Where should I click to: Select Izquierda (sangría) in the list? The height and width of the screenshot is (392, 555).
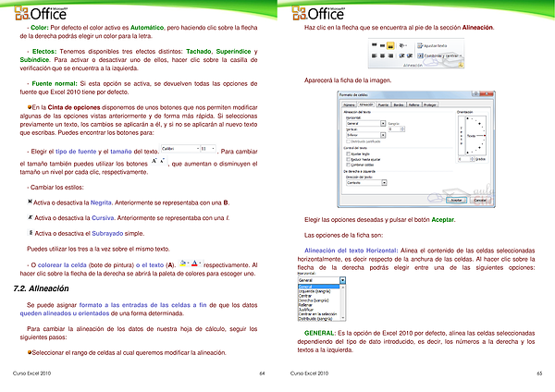319,291
